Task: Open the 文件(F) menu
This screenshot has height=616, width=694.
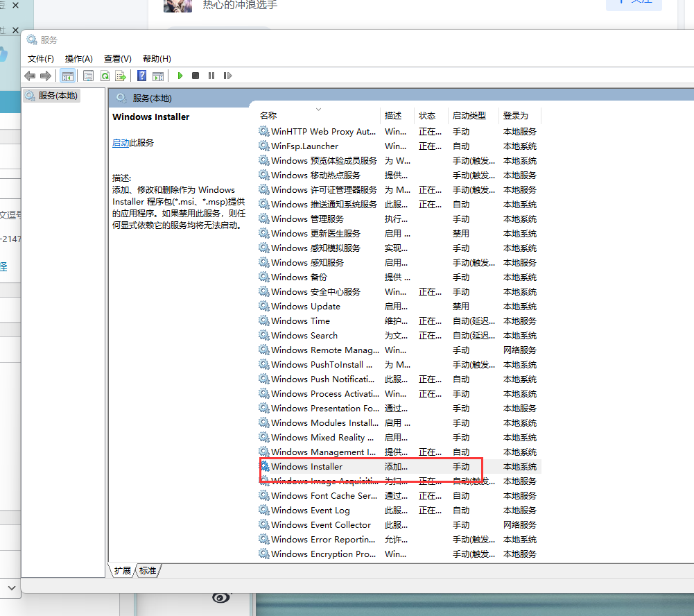Action: (41, 59)
